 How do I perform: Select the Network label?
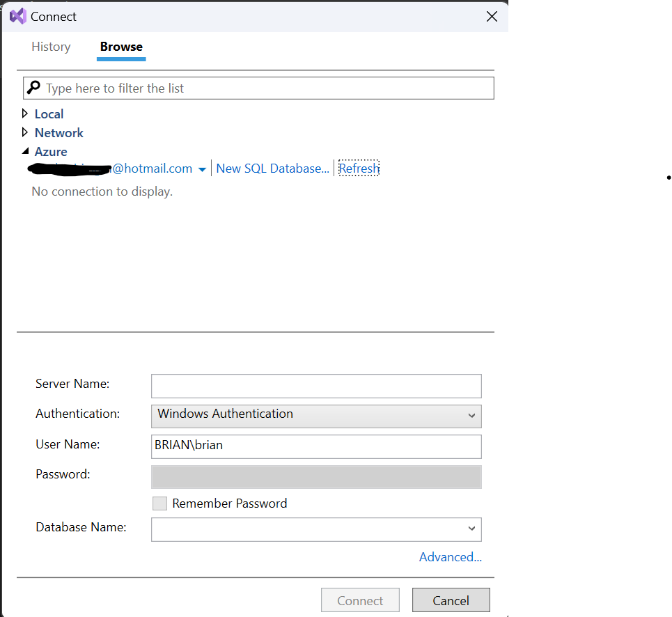58,133
